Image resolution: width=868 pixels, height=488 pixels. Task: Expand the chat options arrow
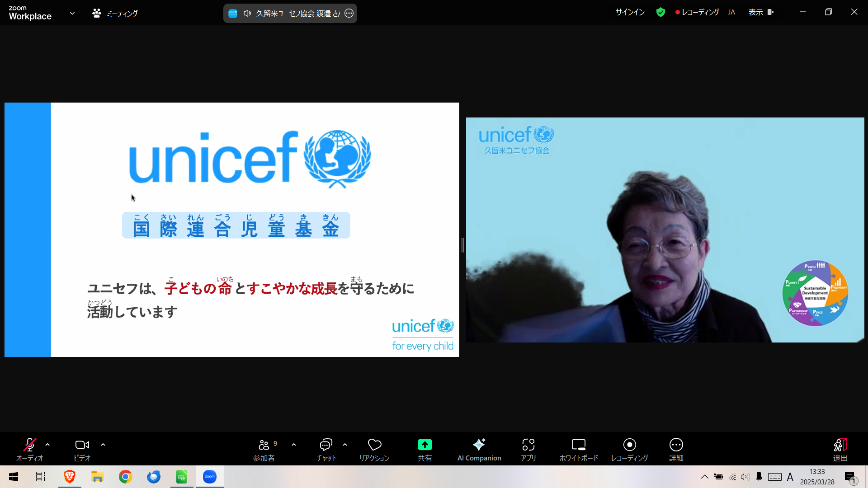[345, 445]
